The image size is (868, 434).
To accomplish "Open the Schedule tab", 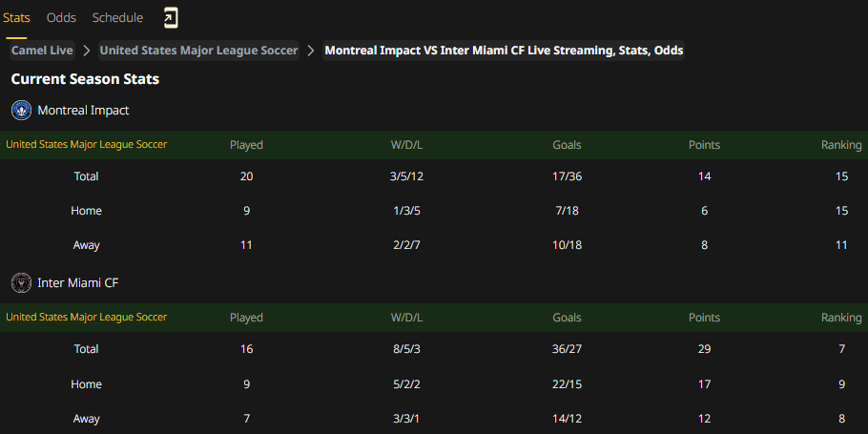I will (x=117, y=18).
